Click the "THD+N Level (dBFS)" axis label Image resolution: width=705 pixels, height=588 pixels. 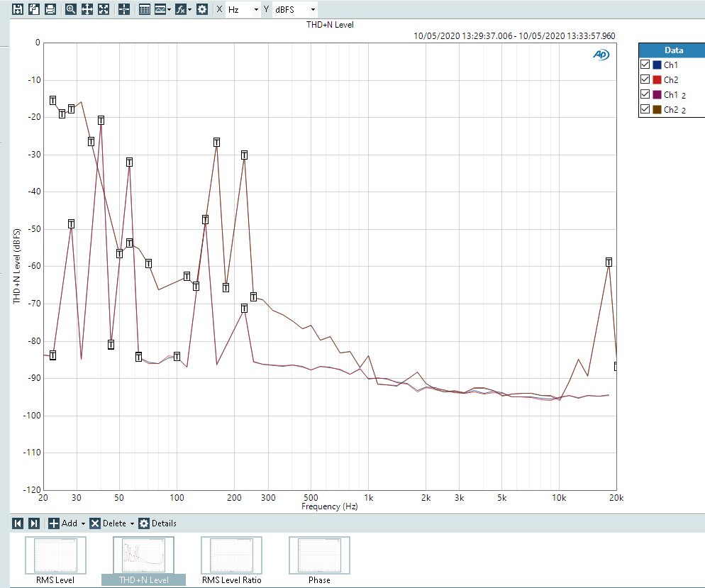pyautogui.click(x=17, y=267)
